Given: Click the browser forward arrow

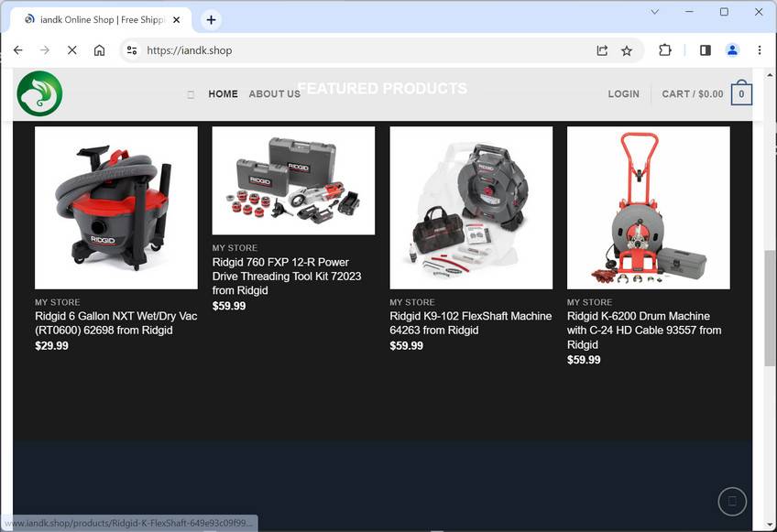Looking at the screenshot, I should [x=45, y=50].
